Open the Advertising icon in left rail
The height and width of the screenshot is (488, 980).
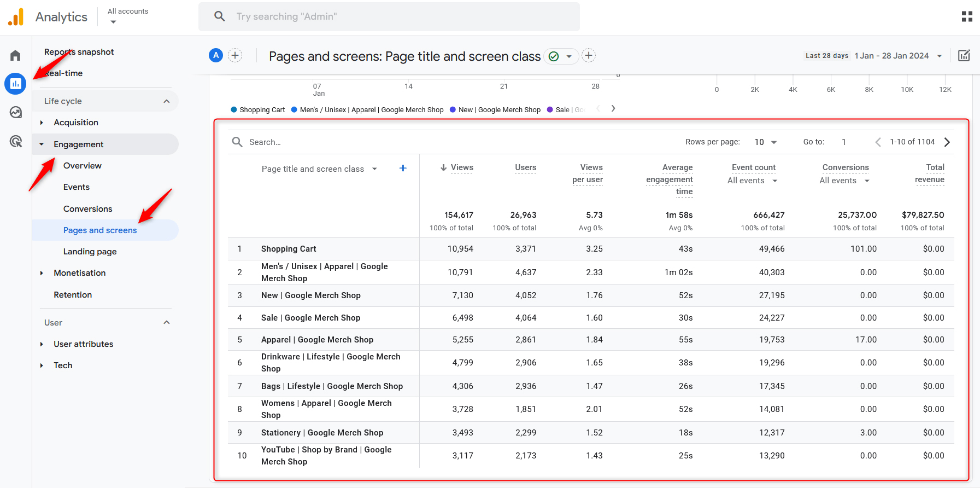point(15,141)
